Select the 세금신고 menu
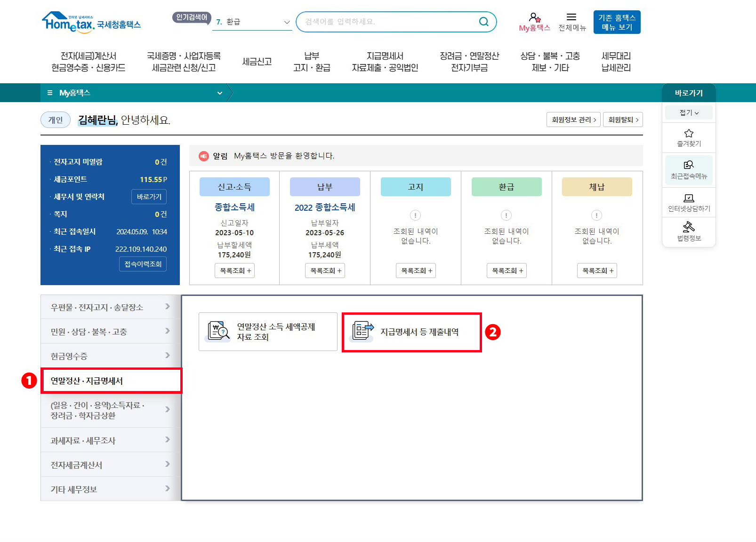 point(257,61)
